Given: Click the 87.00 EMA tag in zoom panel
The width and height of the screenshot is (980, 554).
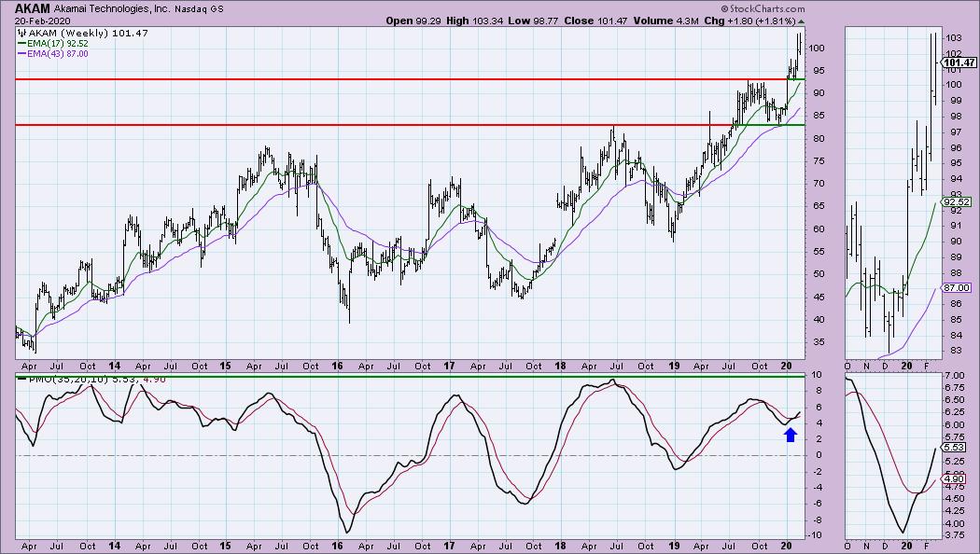Looking at the screenshot, I should (x=957, y=288).
